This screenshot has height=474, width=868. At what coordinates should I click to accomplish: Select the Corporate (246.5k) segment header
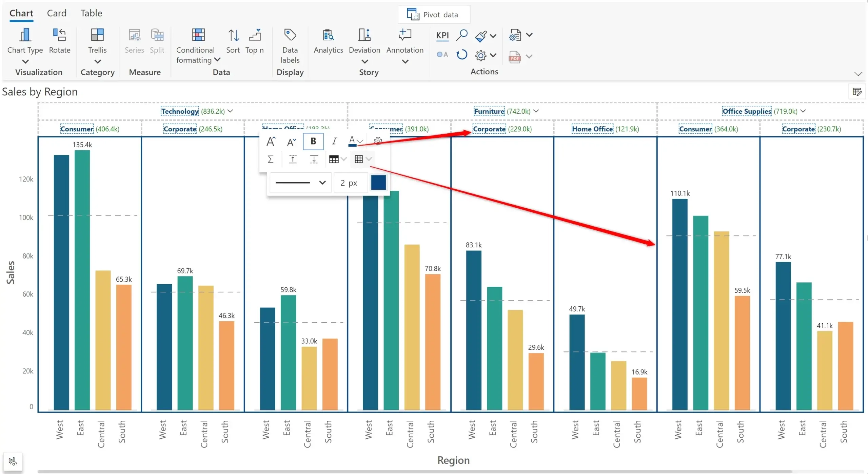tap(180, 129)
